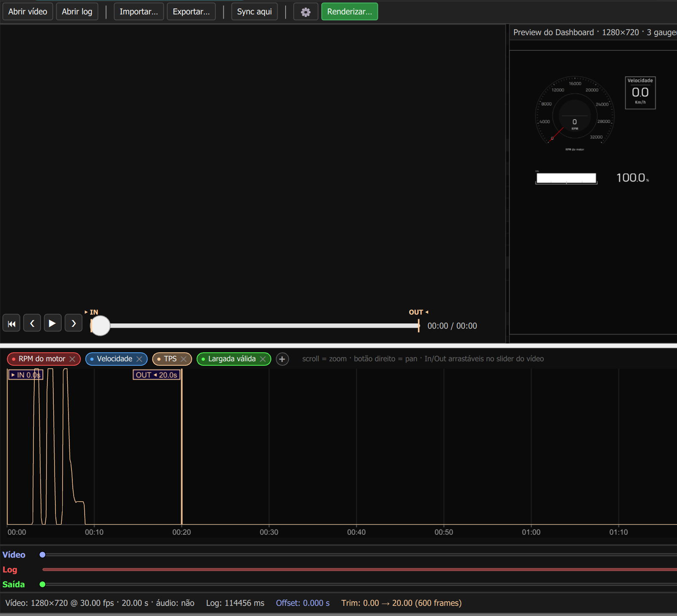
Task: Remove the Velocidade channel
Action: [x=139, y=359]
